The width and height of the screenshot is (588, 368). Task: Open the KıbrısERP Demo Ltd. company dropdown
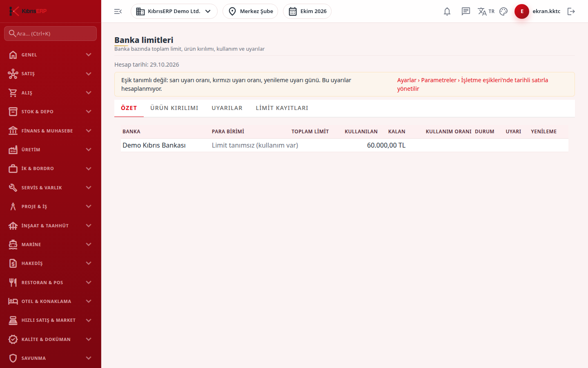[174, 11]
